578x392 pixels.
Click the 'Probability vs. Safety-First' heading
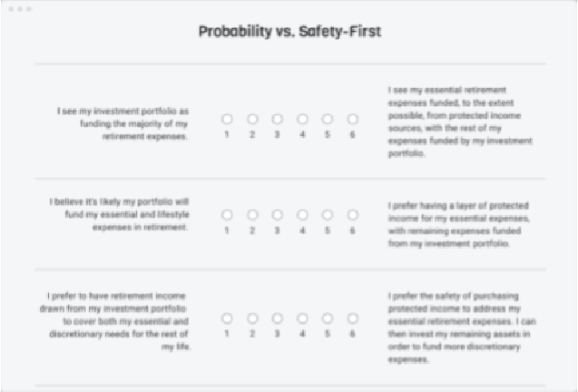coord(289,32)
